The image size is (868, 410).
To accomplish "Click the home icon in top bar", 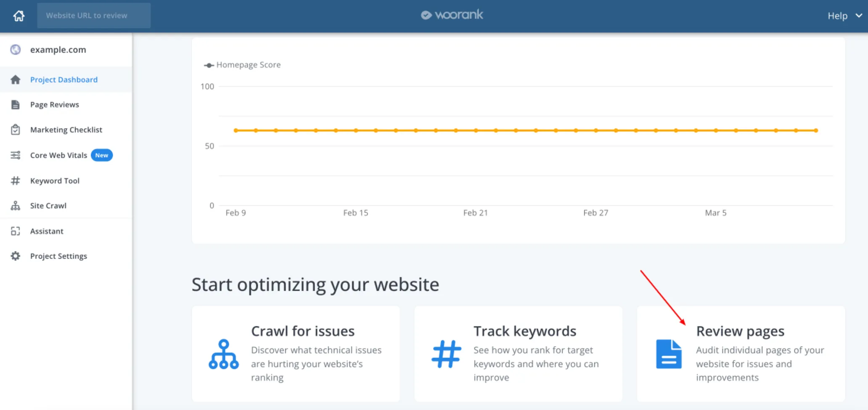I will click(19, 16).
